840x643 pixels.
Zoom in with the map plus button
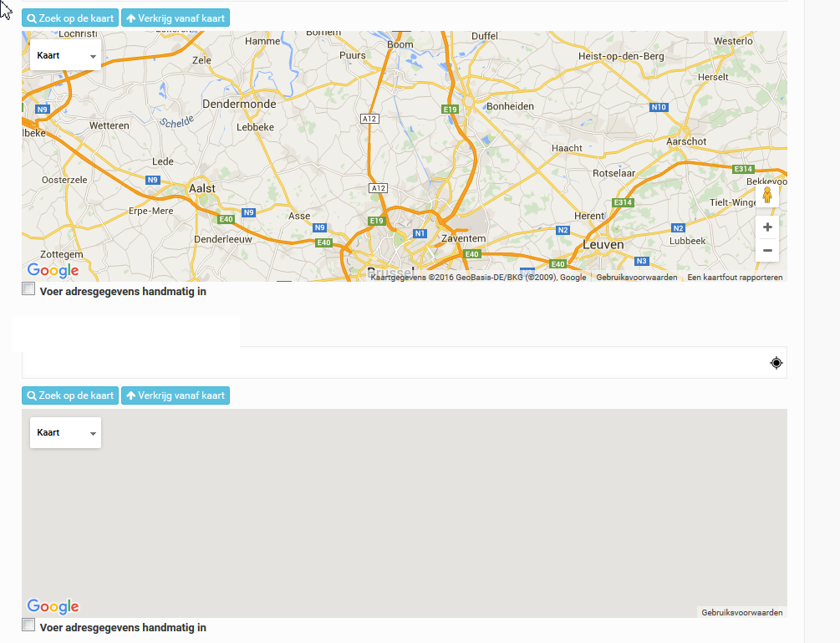[x=767, y=227]
